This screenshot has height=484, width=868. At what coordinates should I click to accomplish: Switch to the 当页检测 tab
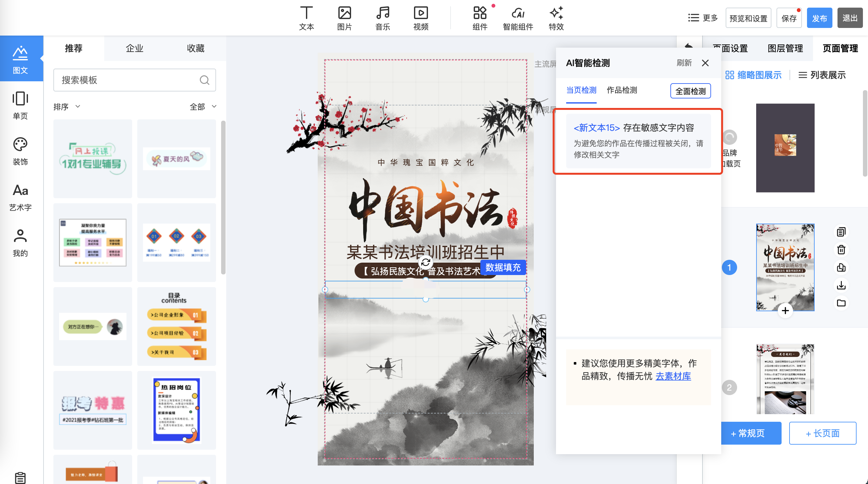[581, 90]
